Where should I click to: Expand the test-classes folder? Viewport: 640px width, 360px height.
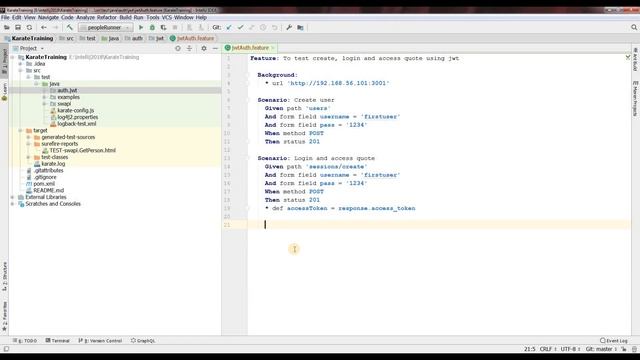click(29, 157)
